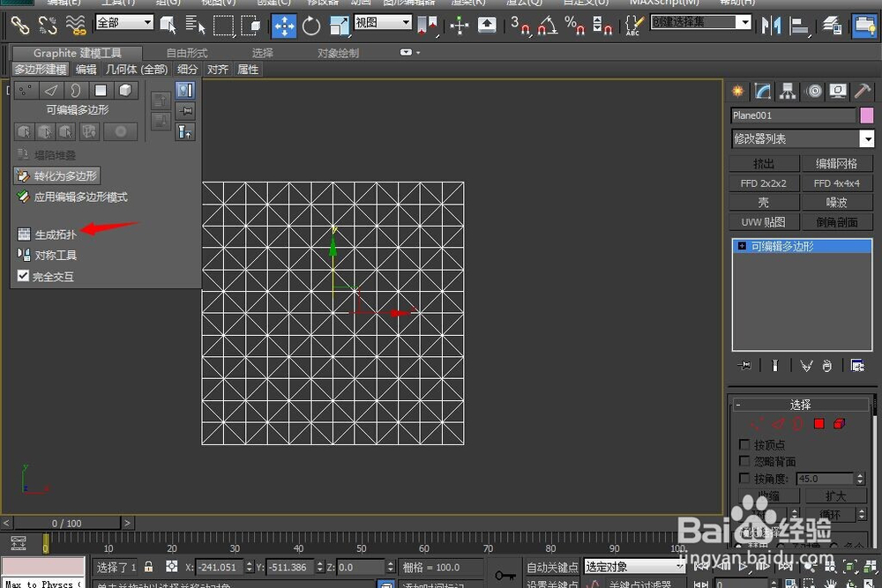Open the 全部 selection filter dropdown
The image size is (882, 588).
click(x=124, y=23)
